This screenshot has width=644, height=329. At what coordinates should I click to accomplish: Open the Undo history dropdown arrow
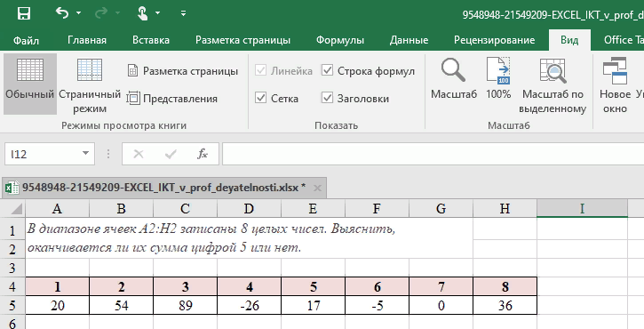[x=78, y=13]
